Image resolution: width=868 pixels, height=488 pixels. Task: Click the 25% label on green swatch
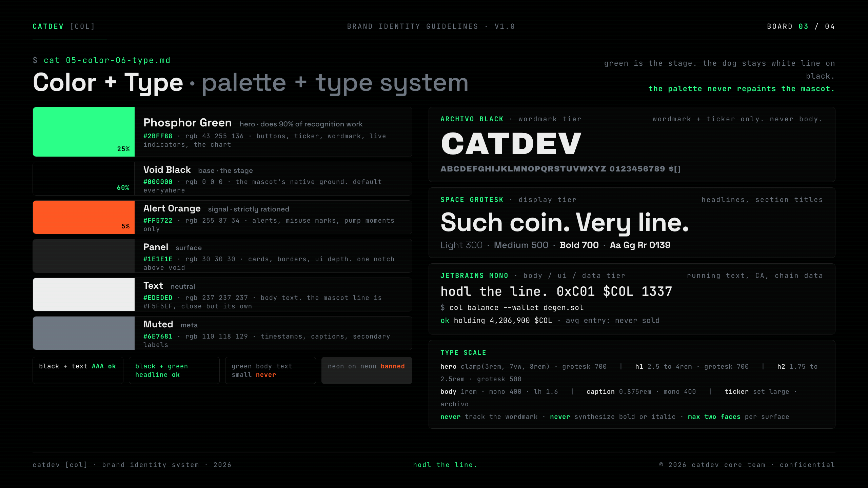pos(123,149)
